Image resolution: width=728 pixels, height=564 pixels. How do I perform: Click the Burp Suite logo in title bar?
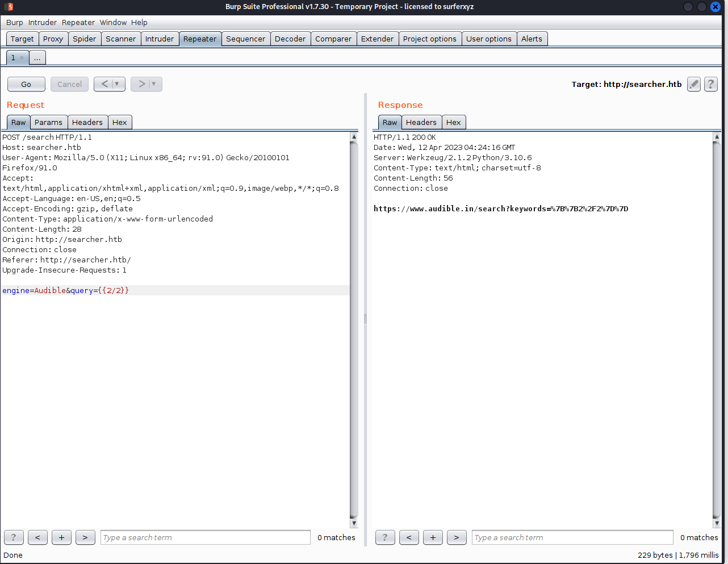[x=9, y=7]
